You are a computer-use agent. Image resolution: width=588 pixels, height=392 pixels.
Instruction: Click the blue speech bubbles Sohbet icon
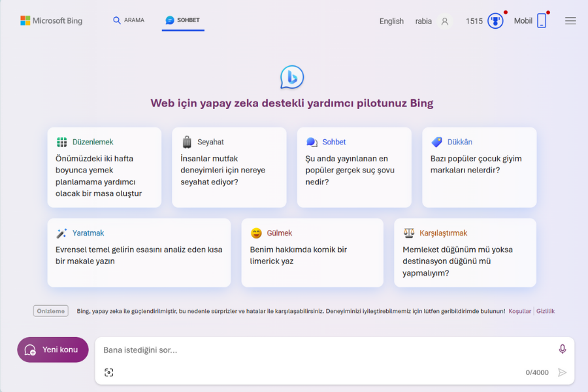coord(312,142)
